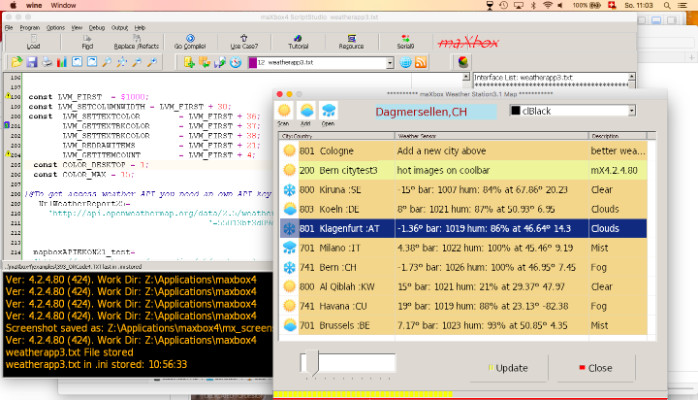Screen dimensions: 698x400
Task: Click the Spotlight search icon in menu bar
Action: [x=667, y=5]
